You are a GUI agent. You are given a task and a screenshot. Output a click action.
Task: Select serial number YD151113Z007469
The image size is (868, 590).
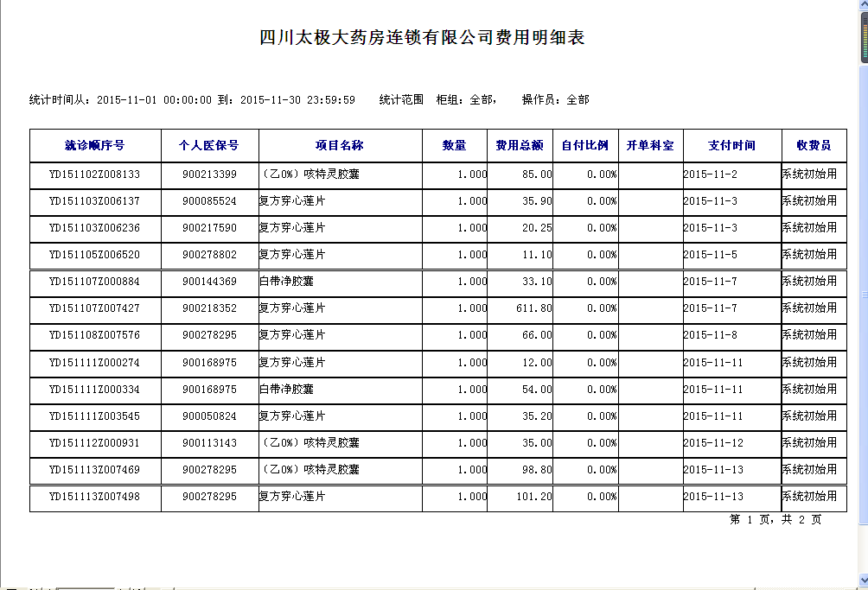[x=94, y=470]
